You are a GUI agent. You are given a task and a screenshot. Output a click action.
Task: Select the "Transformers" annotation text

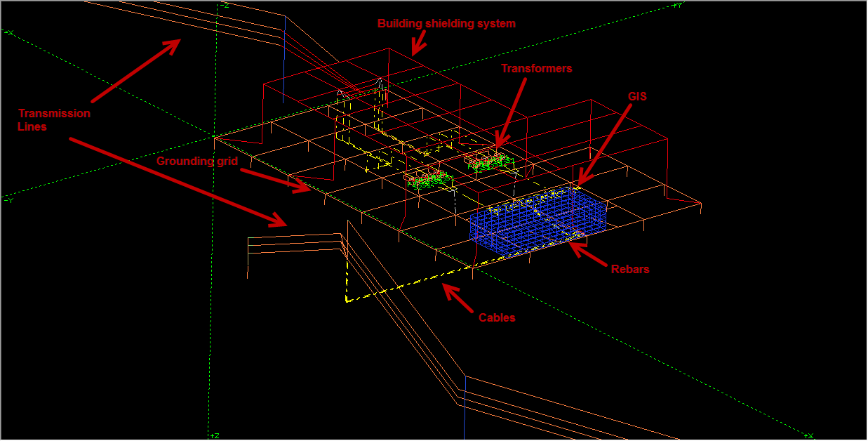click(x=536, y=69)
